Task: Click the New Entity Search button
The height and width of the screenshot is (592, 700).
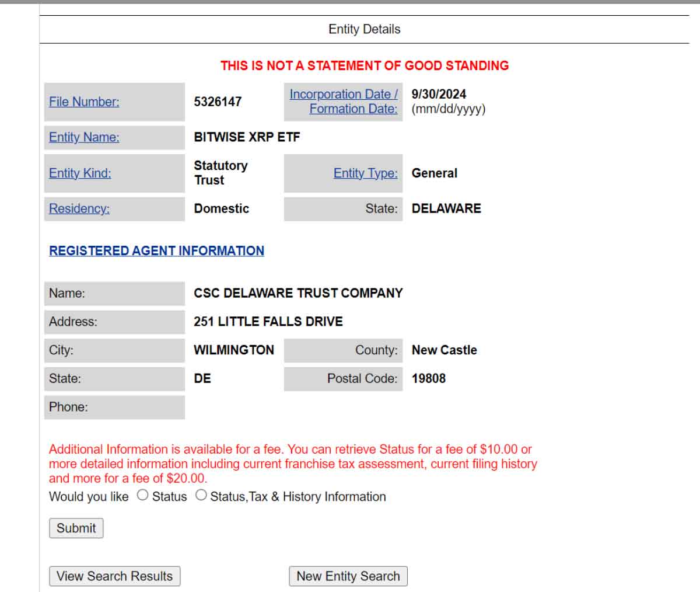Action: (x=348, y=576)
